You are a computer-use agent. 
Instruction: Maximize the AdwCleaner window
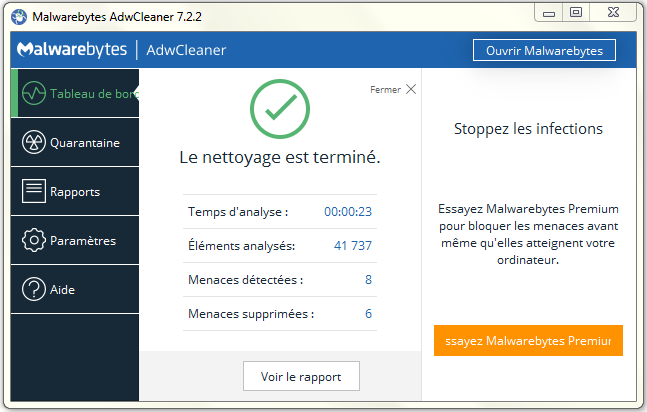(x=576, y=13)
